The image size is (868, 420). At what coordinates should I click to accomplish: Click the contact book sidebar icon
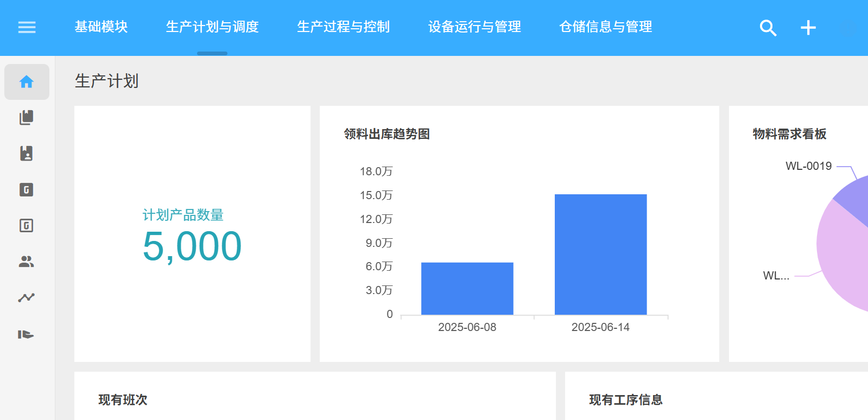[27, 154]
